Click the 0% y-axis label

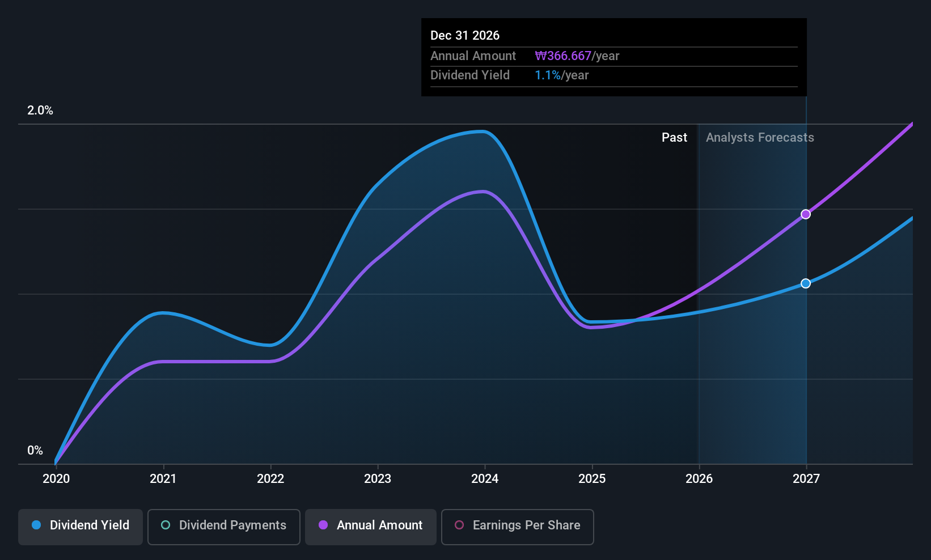point(35,451)
